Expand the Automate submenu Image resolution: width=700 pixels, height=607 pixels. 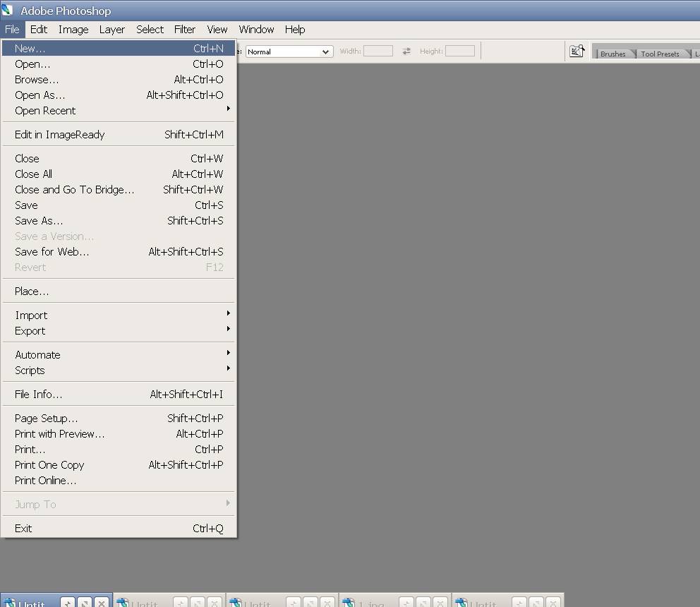tap(119, 354)
